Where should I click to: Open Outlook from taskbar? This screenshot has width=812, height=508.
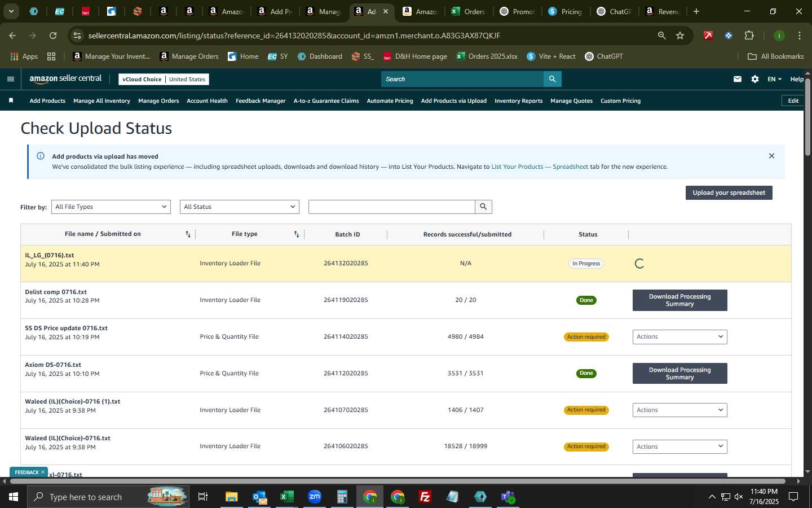[259, 497]
